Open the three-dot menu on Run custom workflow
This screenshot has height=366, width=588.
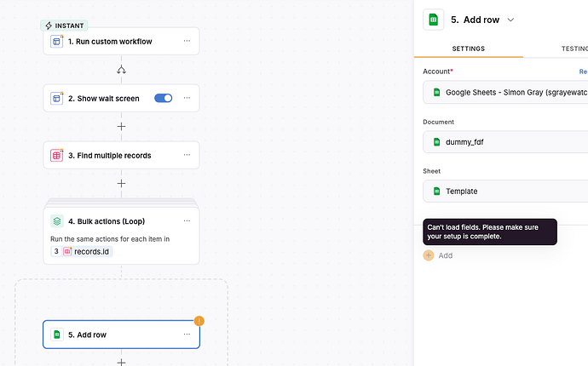click(187, 41)
